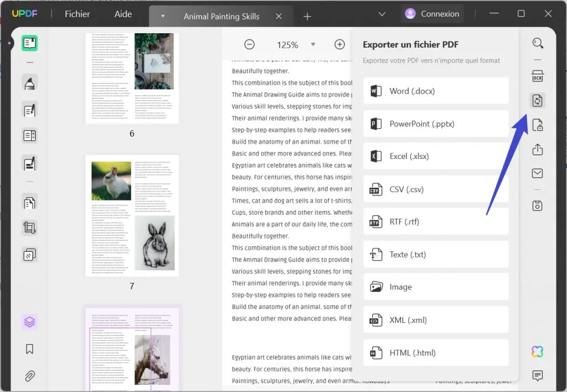Open the Email sending option
Viewport: 567px width, 392px height.
pyautogui.click(x=538, y=173)
